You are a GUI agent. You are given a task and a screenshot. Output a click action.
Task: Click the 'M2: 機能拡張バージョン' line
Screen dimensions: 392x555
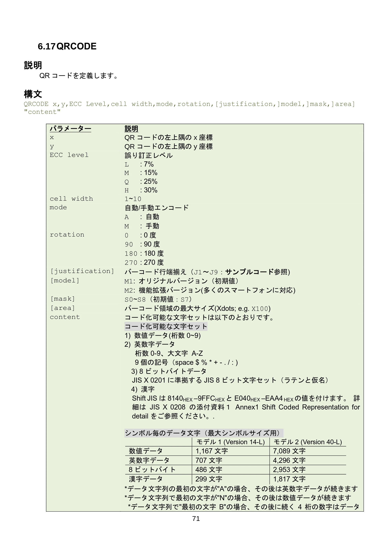[x=210, y=290]
